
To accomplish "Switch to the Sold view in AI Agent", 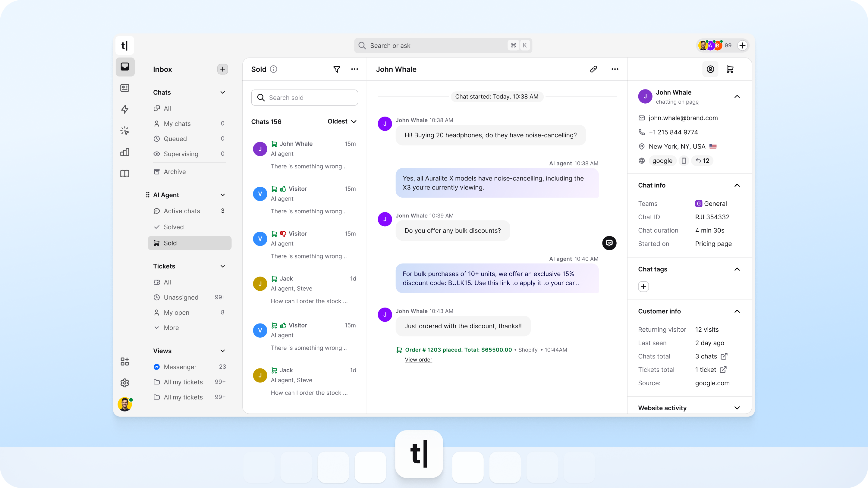I will click(190, 243).
